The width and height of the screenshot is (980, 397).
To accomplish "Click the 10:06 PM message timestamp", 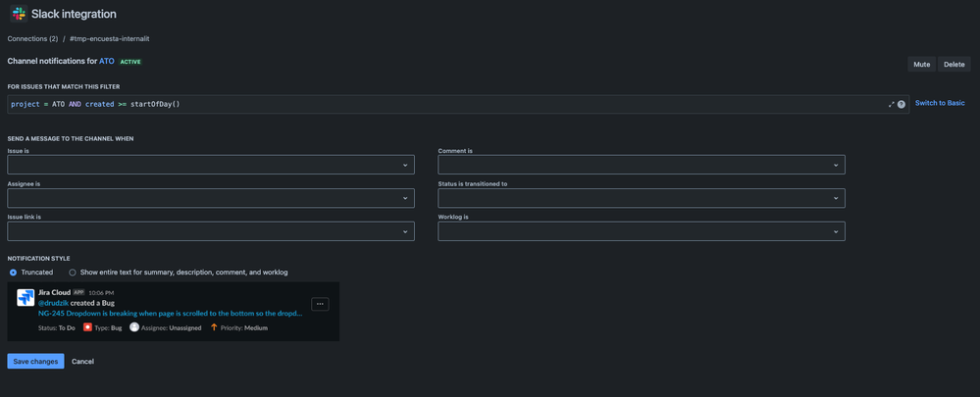I will [x=101, y=293].
